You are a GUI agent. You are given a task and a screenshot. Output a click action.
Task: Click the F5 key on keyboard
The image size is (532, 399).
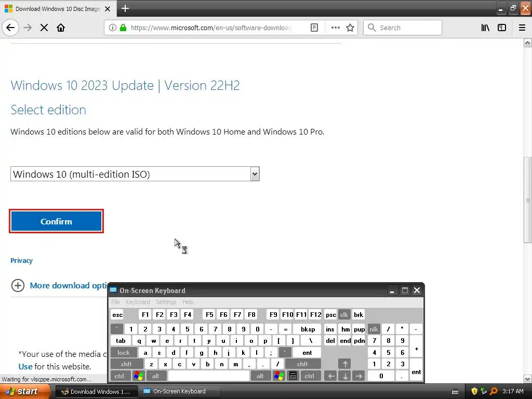pyautogui.click(x=210, y=314)
